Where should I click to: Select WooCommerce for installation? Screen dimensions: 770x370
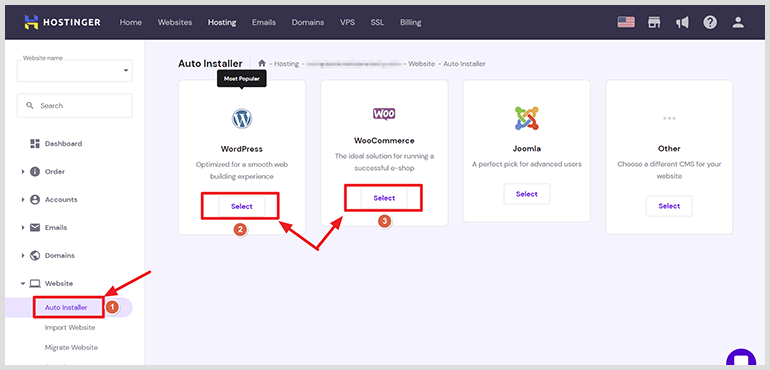(384, 198)
